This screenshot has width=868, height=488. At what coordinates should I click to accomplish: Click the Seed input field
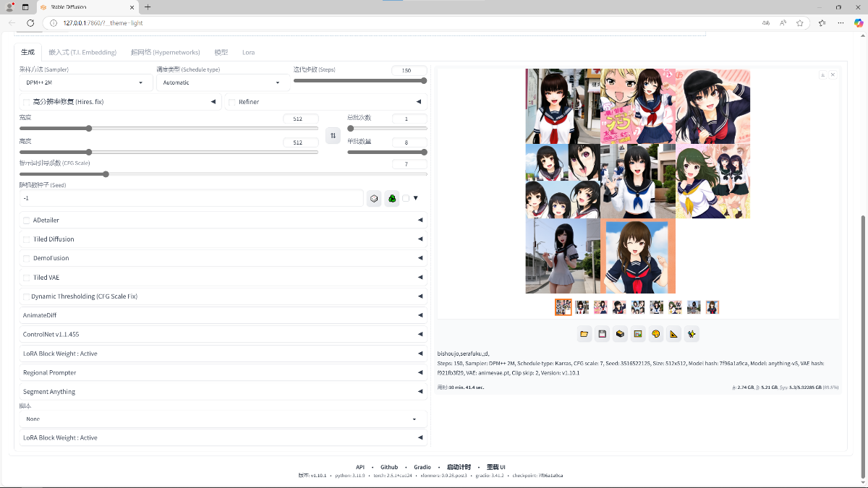click(191, 198)
